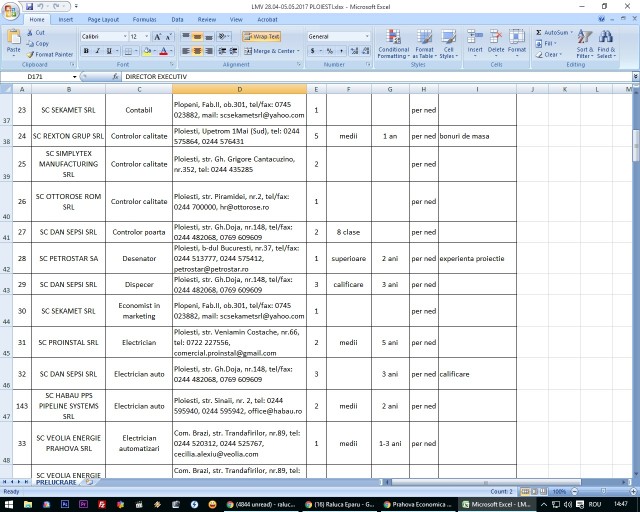Toggle Center horizontal text alignment
Screen dimensions: 640x512
pos(197,51)
